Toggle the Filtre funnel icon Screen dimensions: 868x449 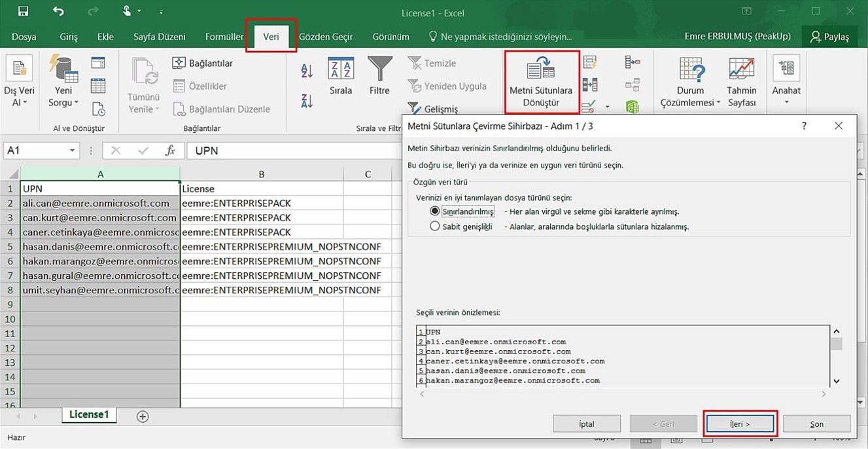[379, 77]
